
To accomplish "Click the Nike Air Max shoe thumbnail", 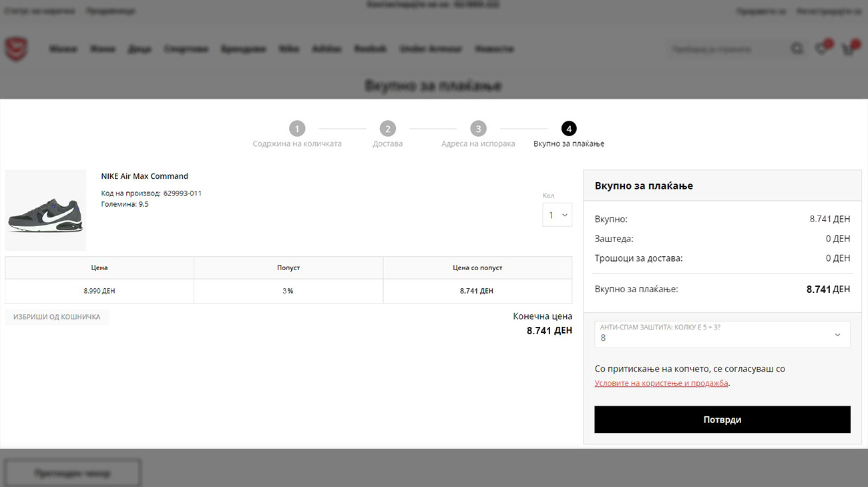I will (45, 210).
